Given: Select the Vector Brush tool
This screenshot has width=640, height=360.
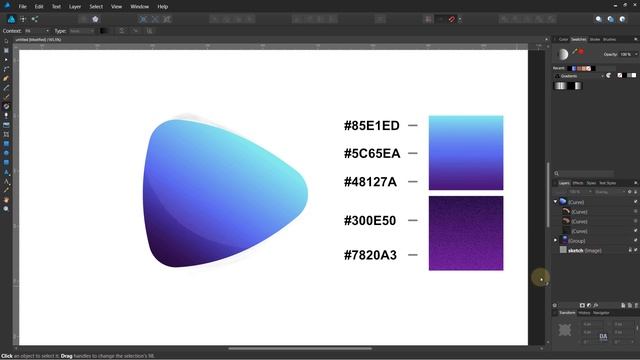Looking at the screenshot, I should pyautogui.click(x=6, y=97).
